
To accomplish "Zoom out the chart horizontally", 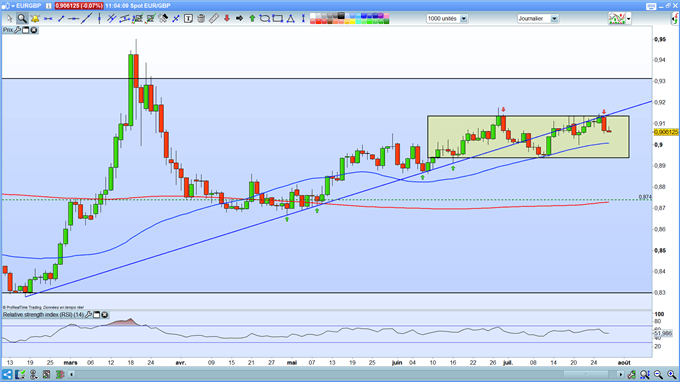I will [658, 374].
